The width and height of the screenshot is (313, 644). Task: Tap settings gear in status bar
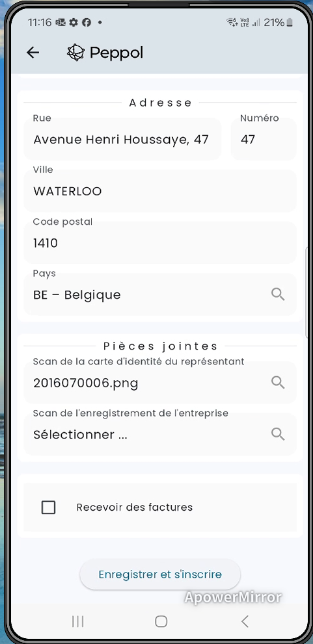point(74,23)
